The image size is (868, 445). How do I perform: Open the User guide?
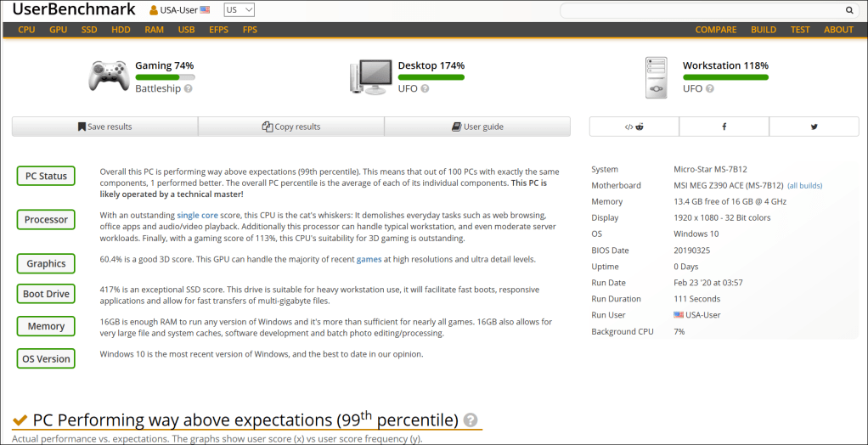click(x=477, y=127)
